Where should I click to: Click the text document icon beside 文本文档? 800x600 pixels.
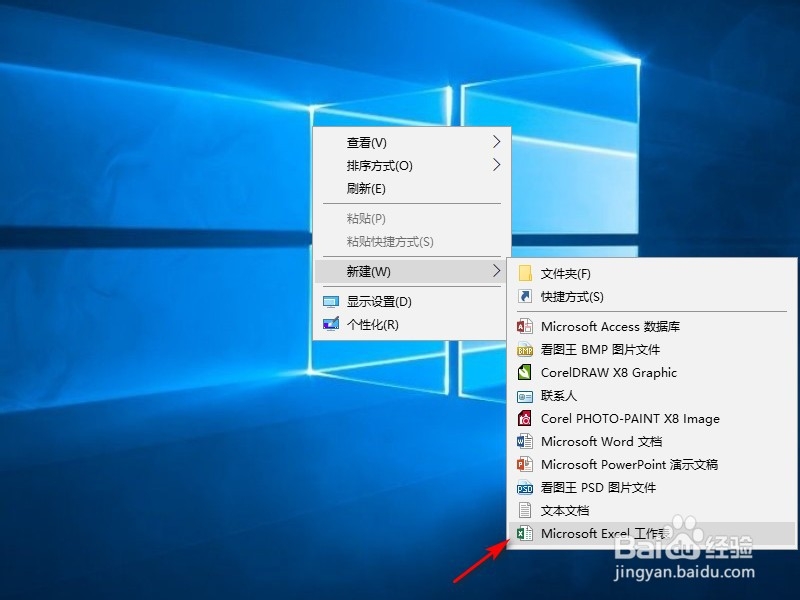point(525,510)
